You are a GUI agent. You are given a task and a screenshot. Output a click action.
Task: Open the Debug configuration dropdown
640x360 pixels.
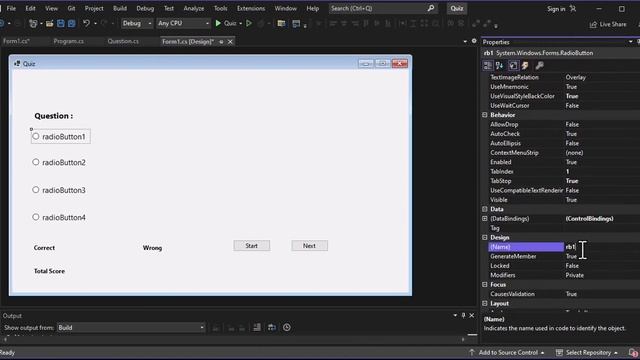(x=137, y=23)
